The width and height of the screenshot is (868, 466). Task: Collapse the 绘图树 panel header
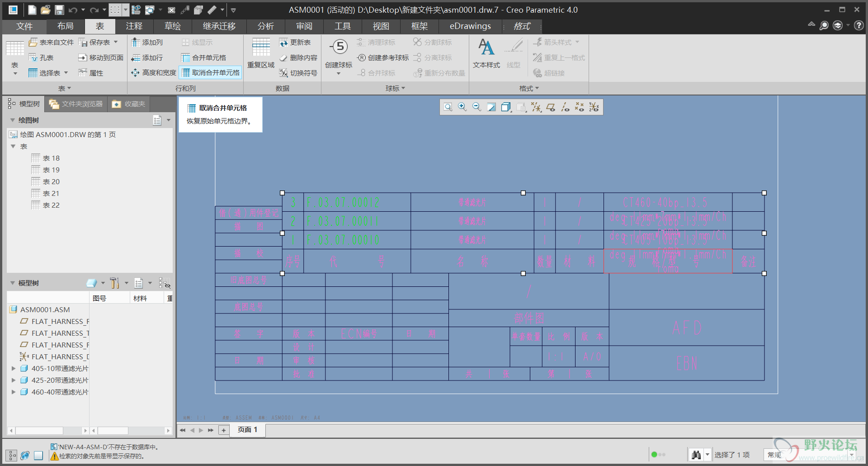point(13,120)
